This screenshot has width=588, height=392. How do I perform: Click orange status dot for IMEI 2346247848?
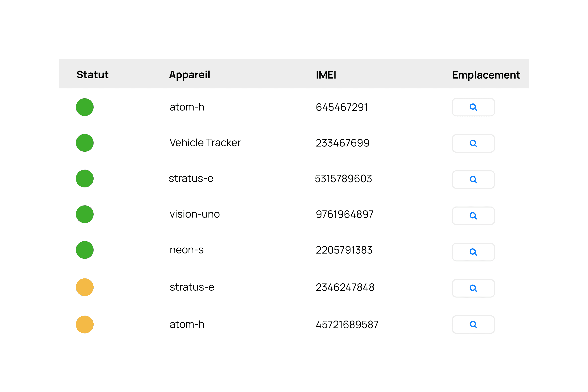pyautogui.click(x=85, y=287)
